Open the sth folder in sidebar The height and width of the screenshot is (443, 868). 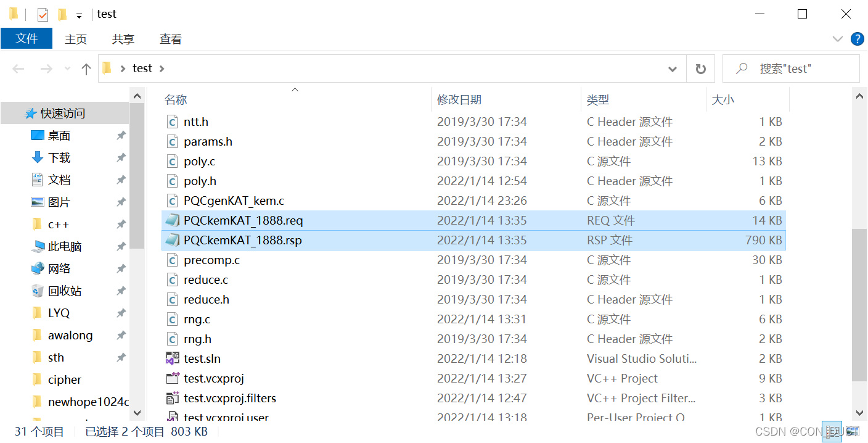click(56, 358)
